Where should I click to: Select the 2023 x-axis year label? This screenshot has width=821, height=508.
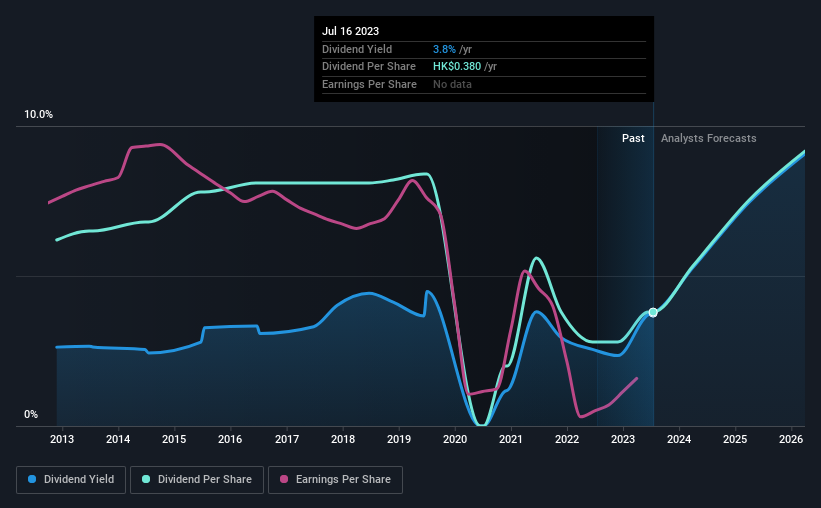click(x=623, y=439)
